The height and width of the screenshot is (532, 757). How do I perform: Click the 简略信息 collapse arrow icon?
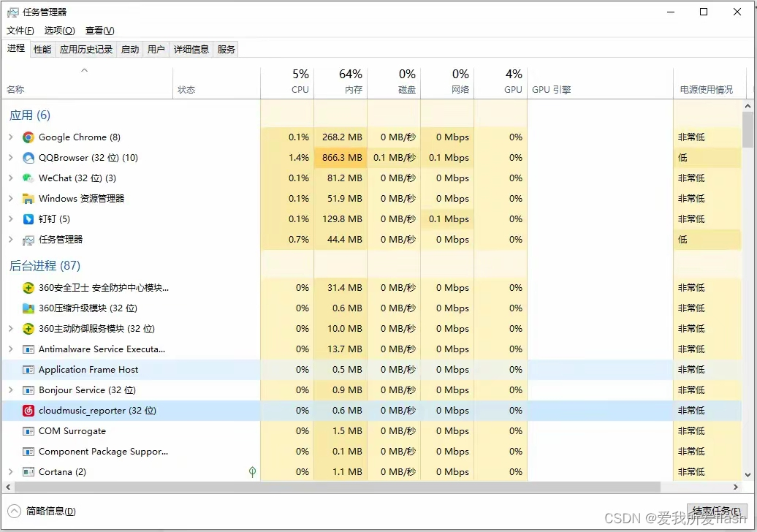(x=15, y=511)
